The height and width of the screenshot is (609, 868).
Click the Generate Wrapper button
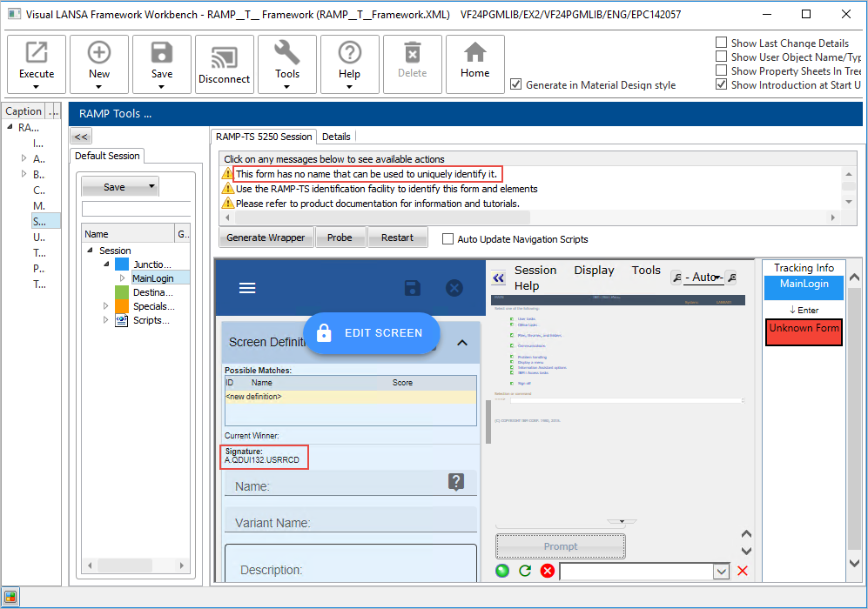coord(266,238)
